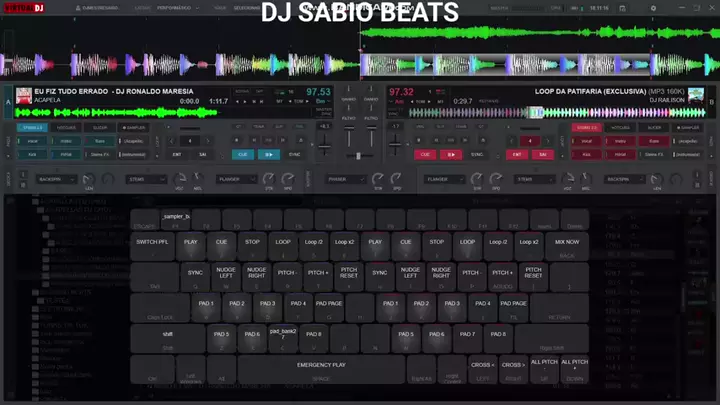Click the blue CUE button on deck A

[x=242, y=155]
